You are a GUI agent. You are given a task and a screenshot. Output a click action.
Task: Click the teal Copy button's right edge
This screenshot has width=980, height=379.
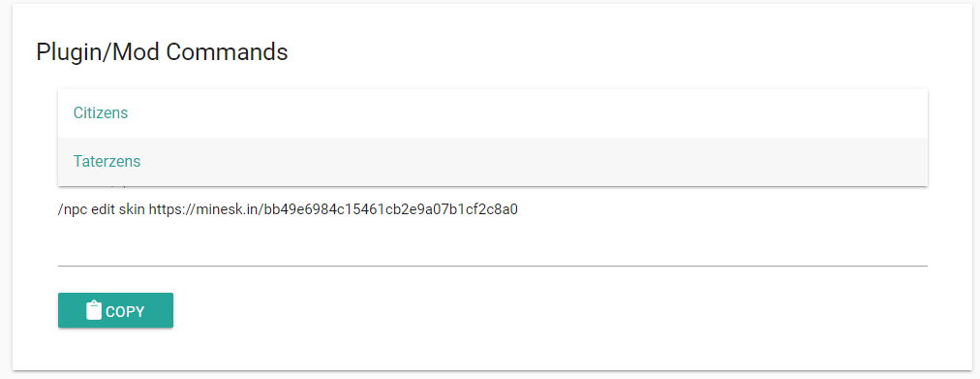coord(170,310)
